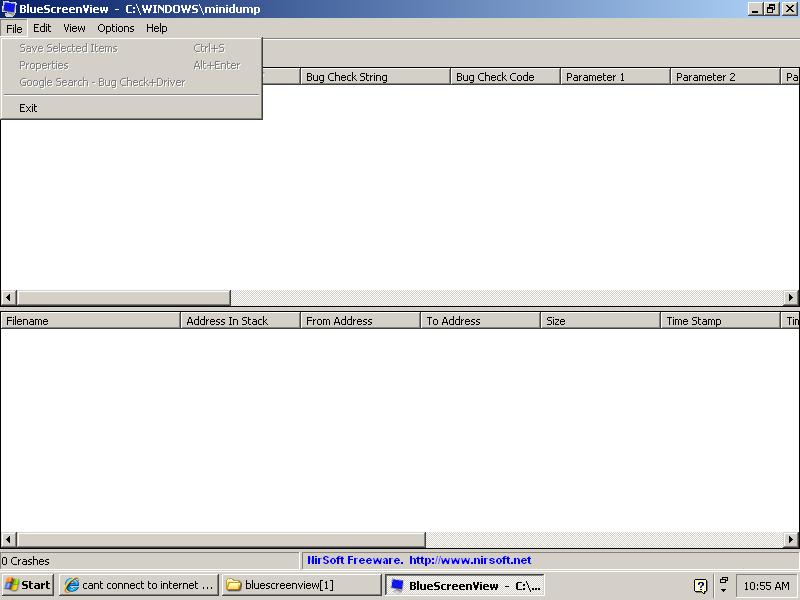Screen dimensions: 800x600
Task: Close the BlueScreenView window
Action: coord(790,9)
